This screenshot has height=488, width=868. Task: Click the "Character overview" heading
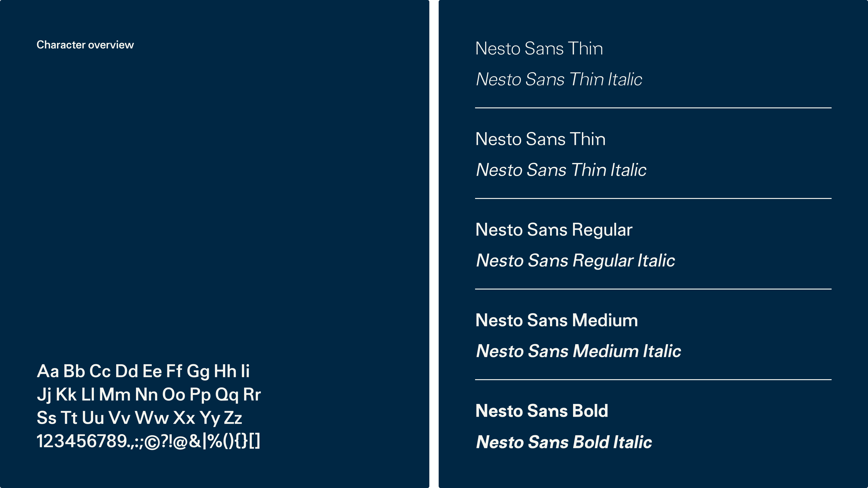[85, 45]
